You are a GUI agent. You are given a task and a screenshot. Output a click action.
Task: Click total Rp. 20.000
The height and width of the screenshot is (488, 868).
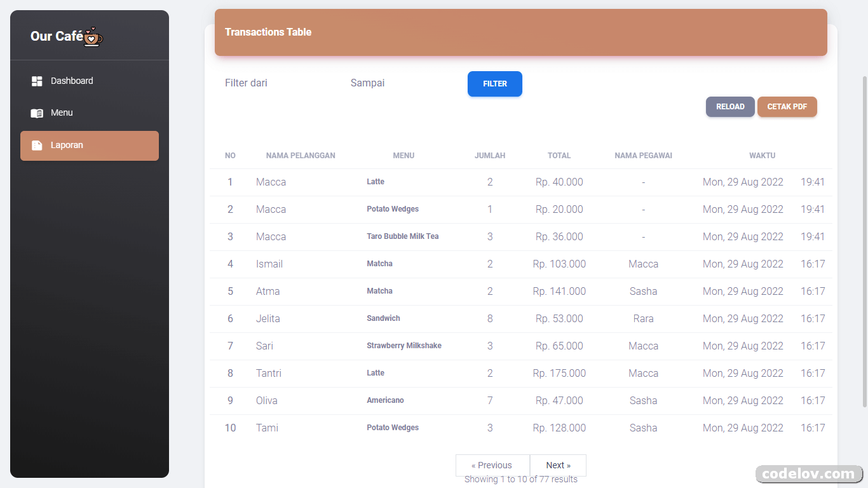tap(559, 209)
